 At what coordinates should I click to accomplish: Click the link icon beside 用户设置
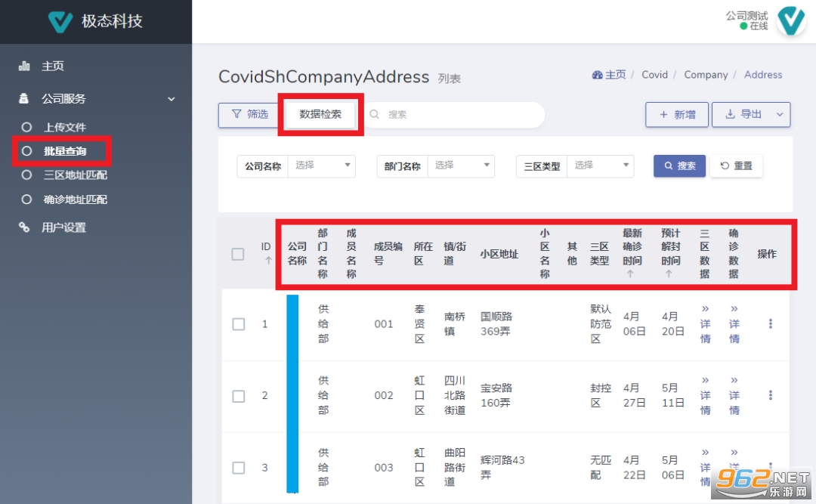pos(26,227)
